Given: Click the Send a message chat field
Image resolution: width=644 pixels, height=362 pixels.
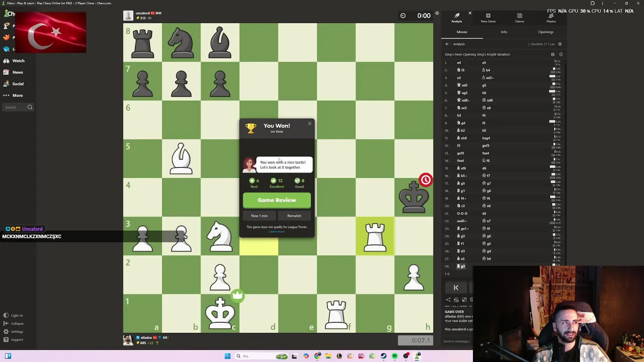Looking at the screenshot, I should pyautogui.click(x=457, y=341).
